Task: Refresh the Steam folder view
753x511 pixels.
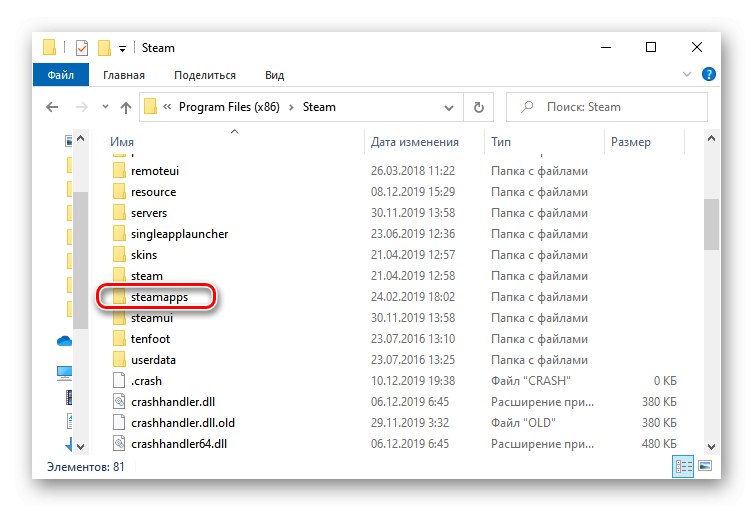Action: coord(479,107)
